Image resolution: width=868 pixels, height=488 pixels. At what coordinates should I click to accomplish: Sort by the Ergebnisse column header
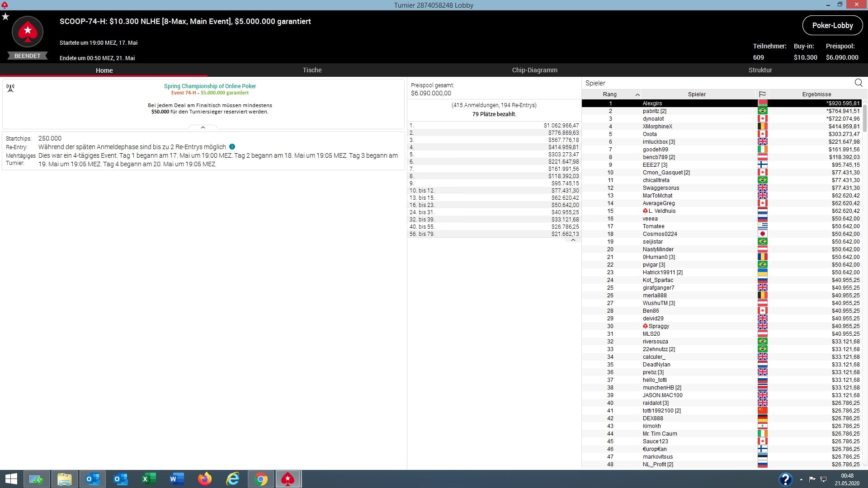pyautogui.click(x=816, y=94)
